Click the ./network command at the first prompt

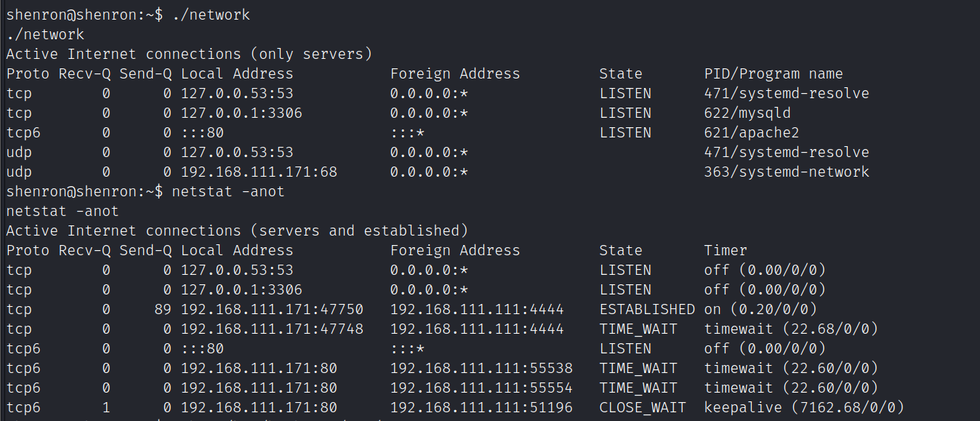[x=211, y=15]
